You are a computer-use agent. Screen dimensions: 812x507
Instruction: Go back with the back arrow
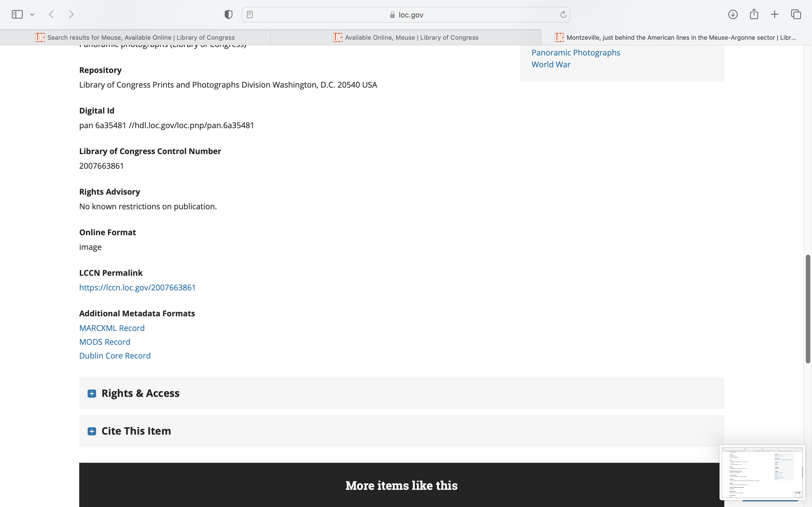click(x=51, y=14)
